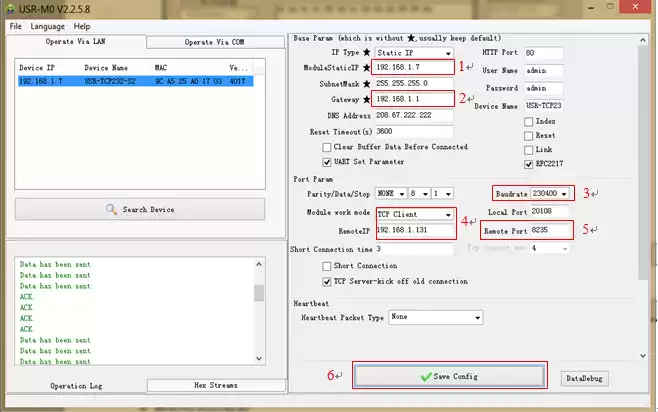Enable Clear Buffer Data Before Connected
Viewport: 658px width, 412px height.
point(327,147)
